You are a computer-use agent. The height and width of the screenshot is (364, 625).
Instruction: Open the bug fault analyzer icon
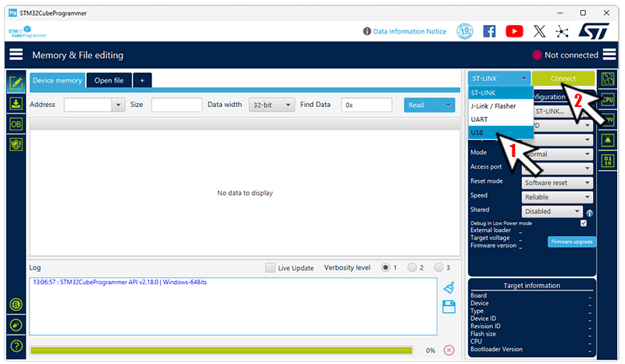tap(608, 140)
